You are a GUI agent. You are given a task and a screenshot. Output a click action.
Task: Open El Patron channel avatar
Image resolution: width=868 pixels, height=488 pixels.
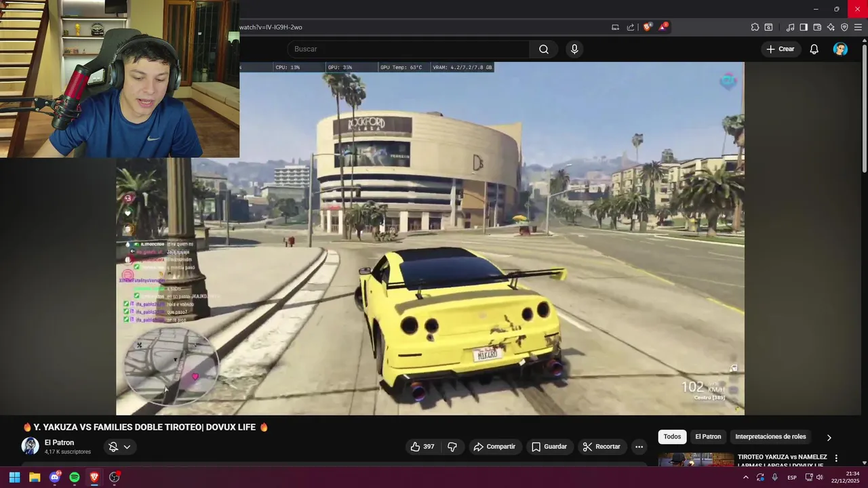tap(30, 446)
